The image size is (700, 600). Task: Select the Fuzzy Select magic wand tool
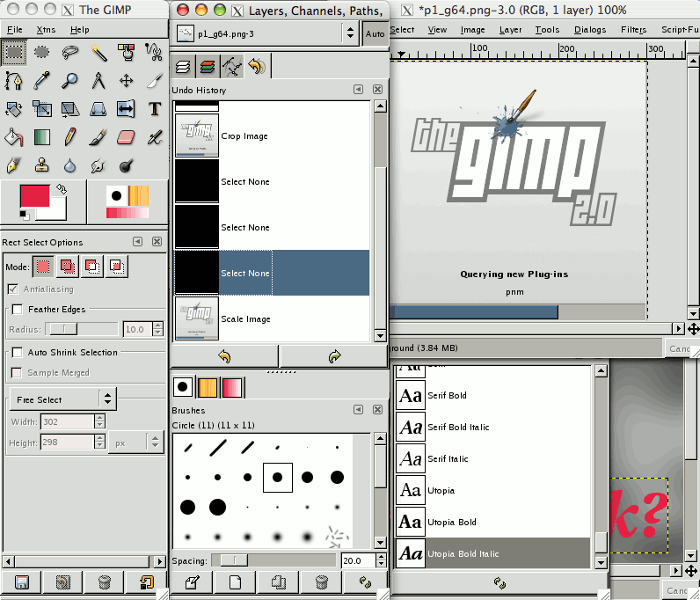pyautogui.click(x=98, y=52)
